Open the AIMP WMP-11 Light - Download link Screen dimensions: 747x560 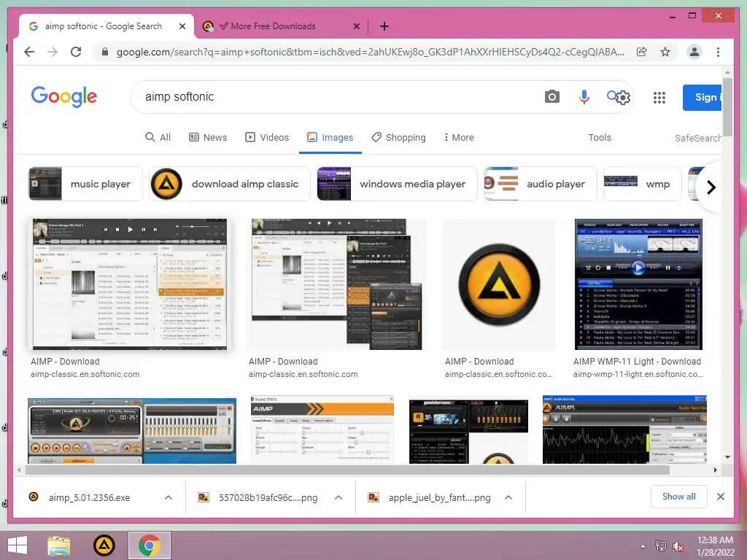point(637,362)
